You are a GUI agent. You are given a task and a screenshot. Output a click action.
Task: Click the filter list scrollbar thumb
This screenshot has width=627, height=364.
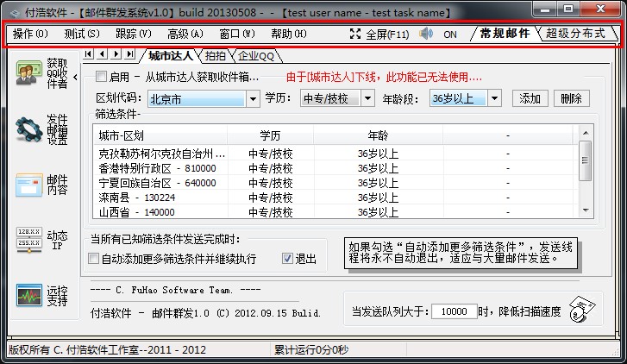click(x=585, y=160)
